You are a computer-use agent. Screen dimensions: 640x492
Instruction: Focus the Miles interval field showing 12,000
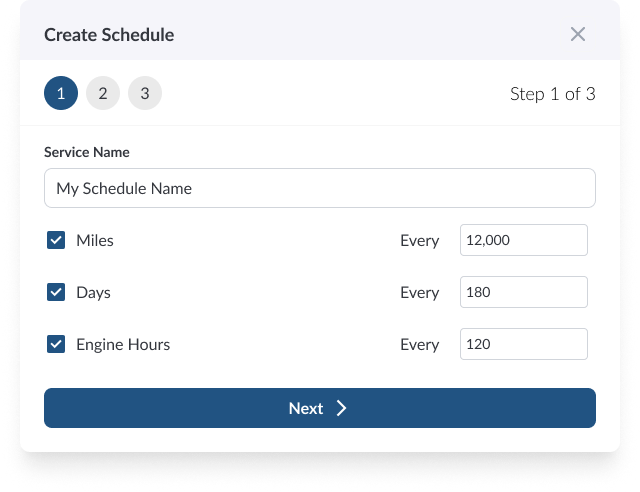pyautogui.click(x=523, y=240)
